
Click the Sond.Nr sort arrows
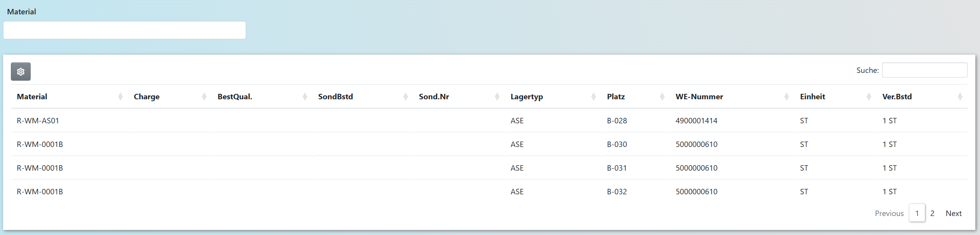(497, 97)
